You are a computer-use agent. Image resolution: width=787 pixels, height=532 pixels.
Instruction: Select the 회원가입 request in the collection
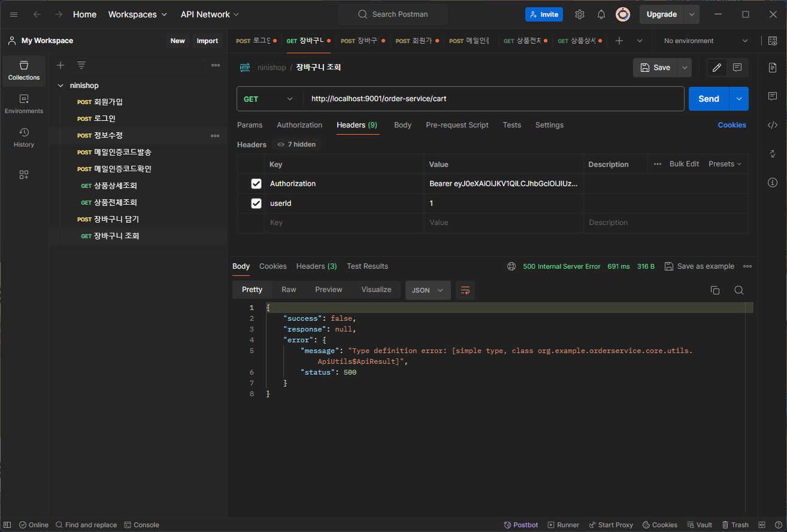(138, 102)
